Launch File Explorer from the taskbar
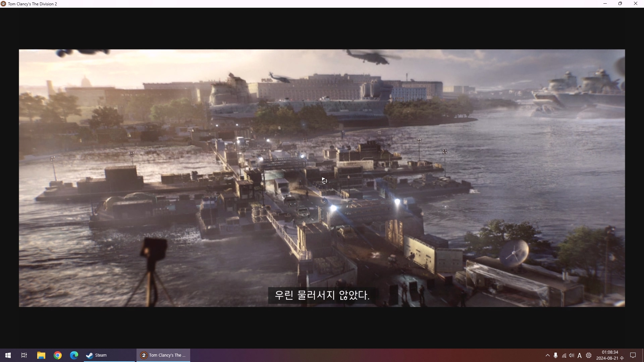Viewport: 644px width, 362px height. 41,355
